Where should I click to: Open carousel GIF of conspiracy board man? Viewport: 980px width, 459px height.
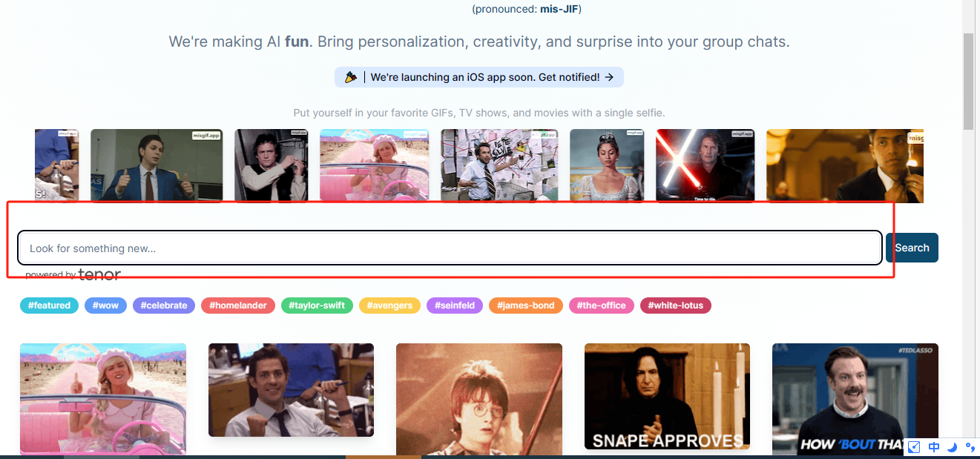click(x=499, y=165)
